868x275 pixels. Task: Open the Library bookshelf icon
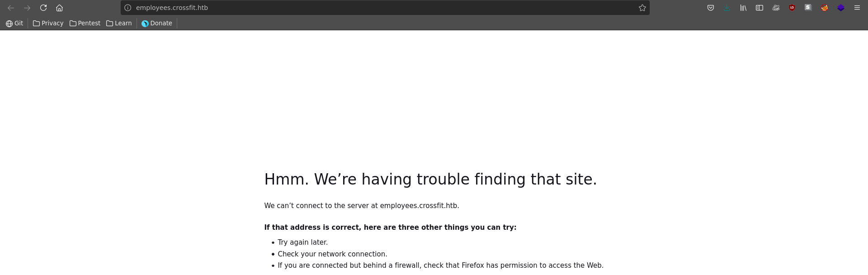(743, 8)
